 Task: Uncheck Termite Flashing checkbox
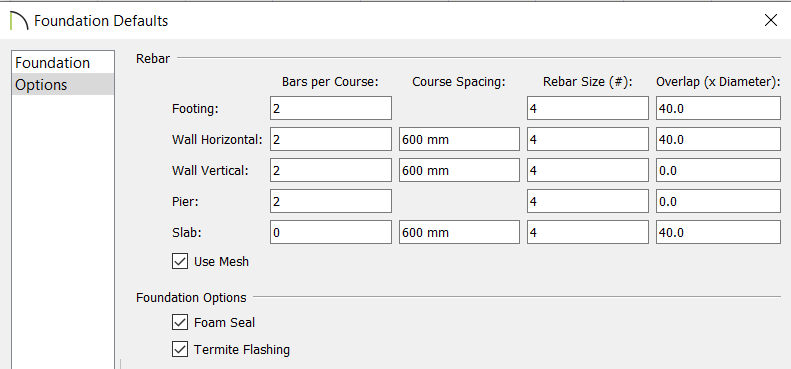tap(180, 349)
